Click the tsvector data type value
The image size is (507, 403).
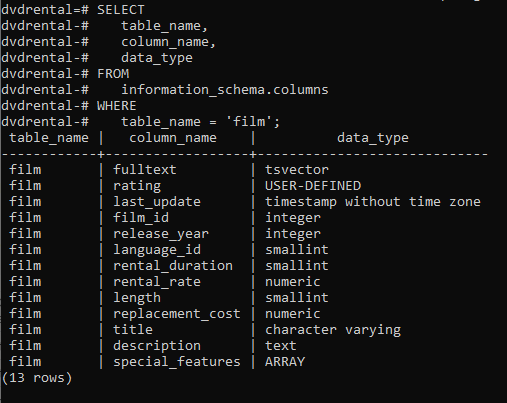(x=297, y=170)
